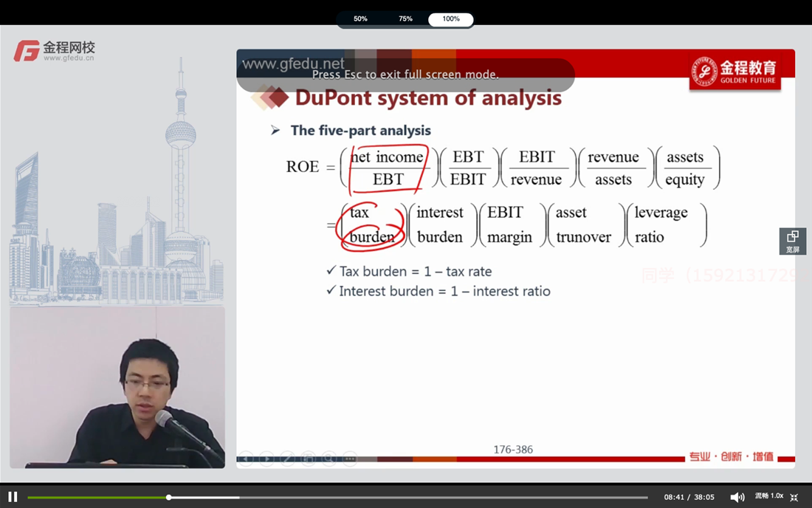Viewport: 812px width, 508px height.
Task: Click the 08:41 / 38:05 time display
Action: (x=689, y=497)
